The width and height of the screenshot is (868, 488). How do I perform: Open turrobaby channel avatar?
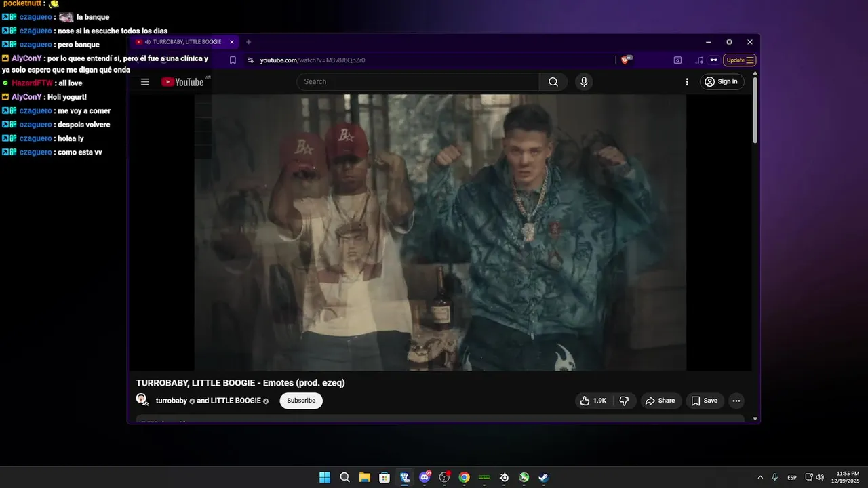pyautogui.click(x=142, y=399)
